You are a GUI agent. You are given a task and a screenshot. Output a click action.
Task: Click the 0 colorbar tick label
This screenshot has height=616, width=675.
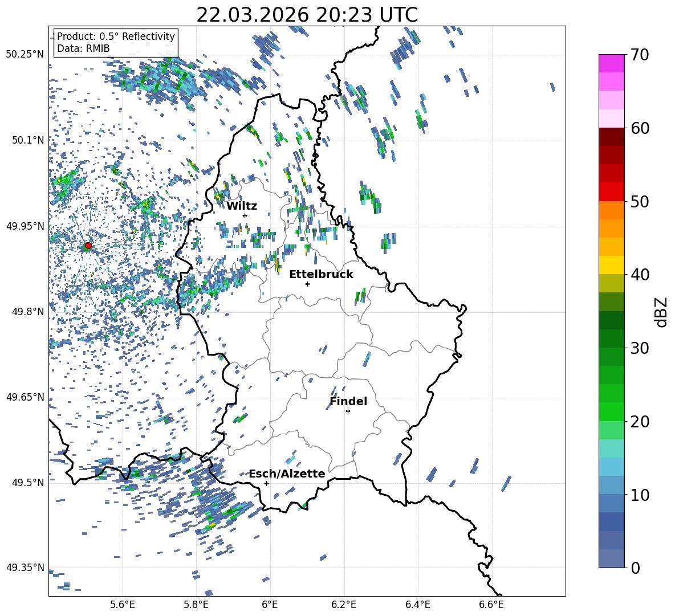click(x=635, y=568)
